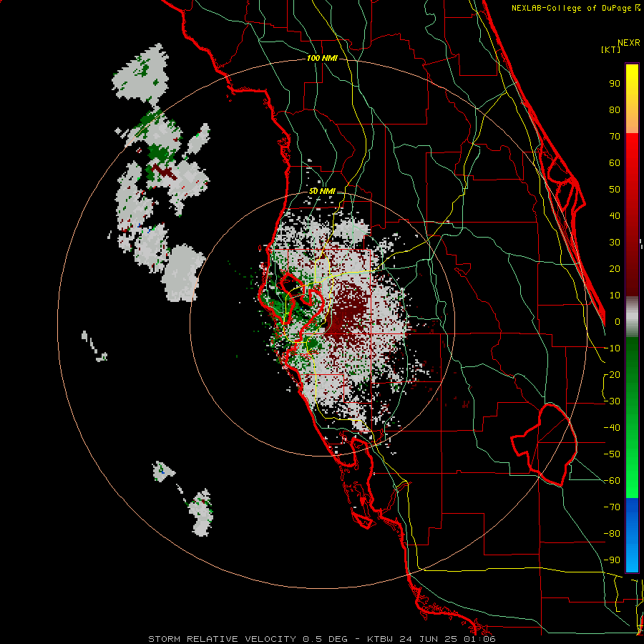
Task: Select the -10 value on velocity scale
Action: point(612,348)
